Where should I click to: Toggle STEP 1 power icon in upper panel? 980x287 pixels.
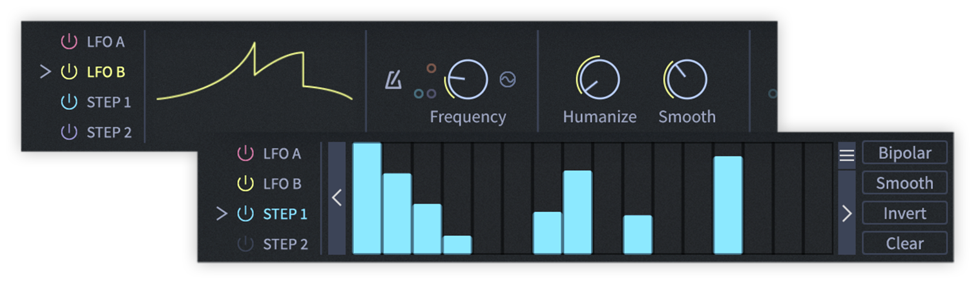68,102
